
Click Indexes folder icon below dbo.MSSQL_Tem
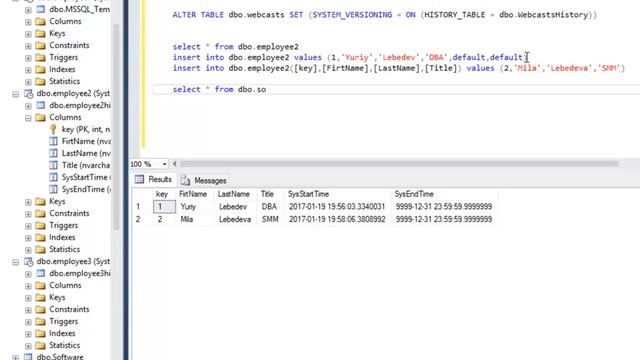click(40, 69)
